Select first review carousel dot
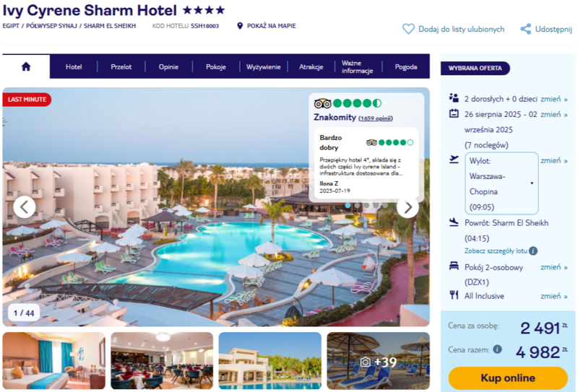Viewport: 578px width, 392px height. pyautogui.click(x=348, y=205)
